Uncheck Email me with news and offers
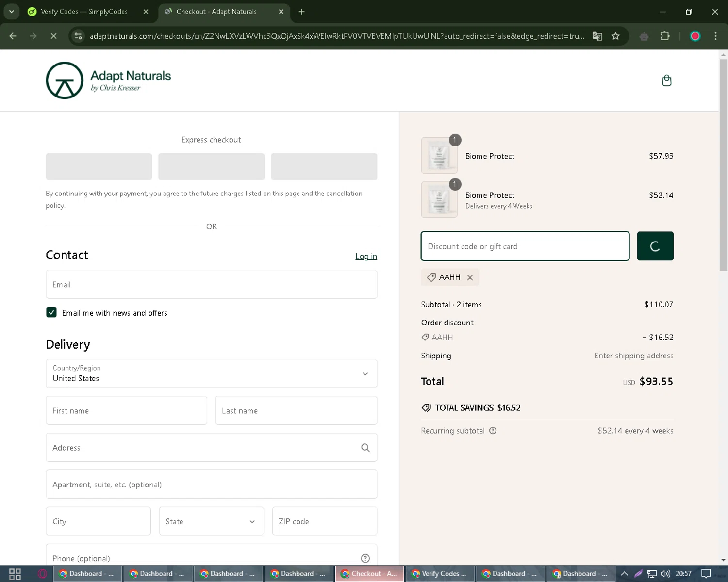The image size is (728, 582). coord(51,312)
